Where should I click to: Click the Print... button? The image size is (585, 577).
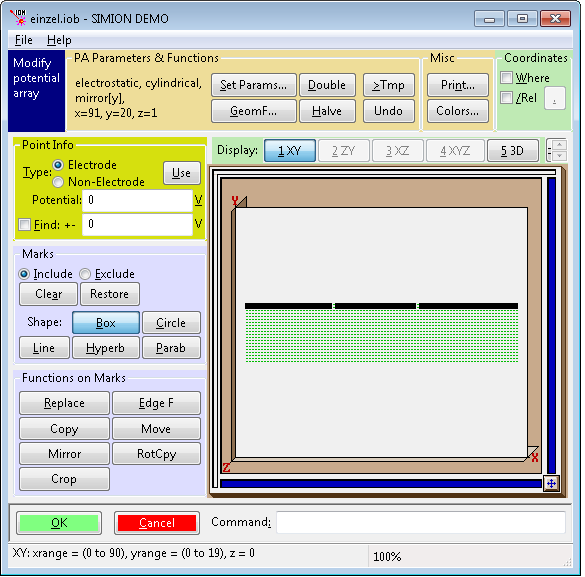coord(458,85)
